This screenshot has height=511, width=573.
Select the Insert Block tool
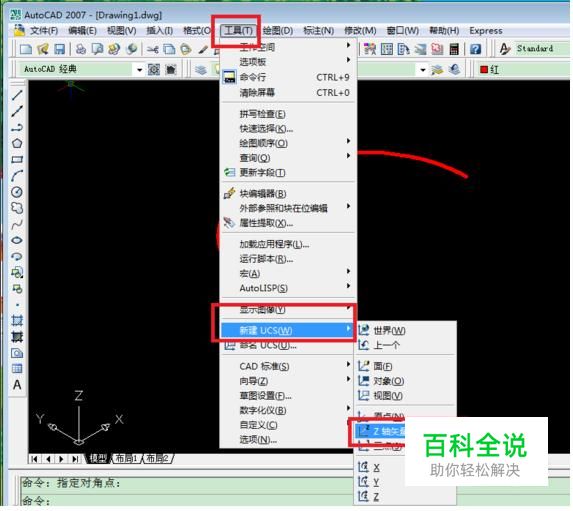click(x=17, y=272)
